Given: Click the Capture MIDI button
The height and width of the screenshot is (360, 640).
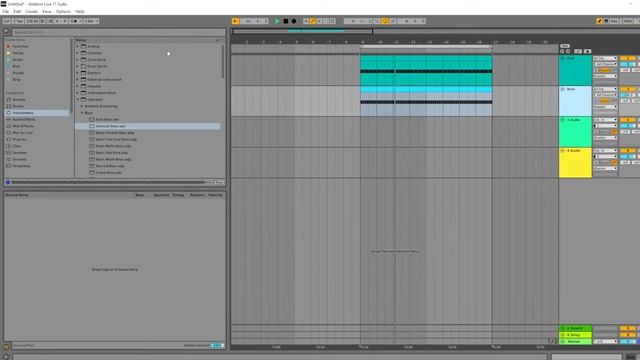Looking at the screenshot, I should [x=326, y=21].
